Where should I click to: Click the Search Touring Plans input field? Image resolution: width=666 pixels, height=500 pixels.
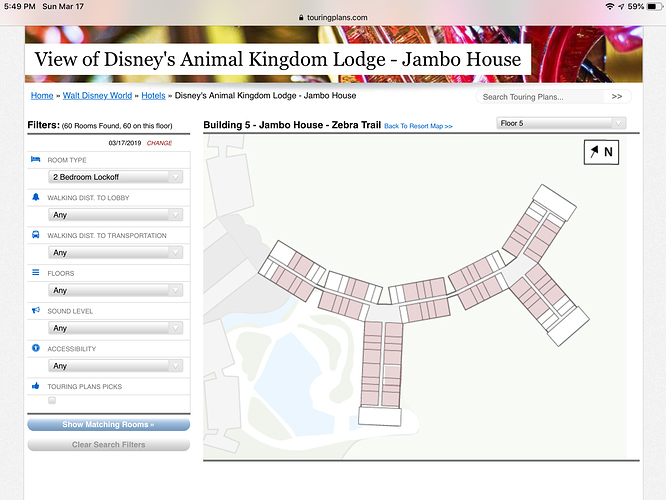pyautogui.click(x=540, y=97)
